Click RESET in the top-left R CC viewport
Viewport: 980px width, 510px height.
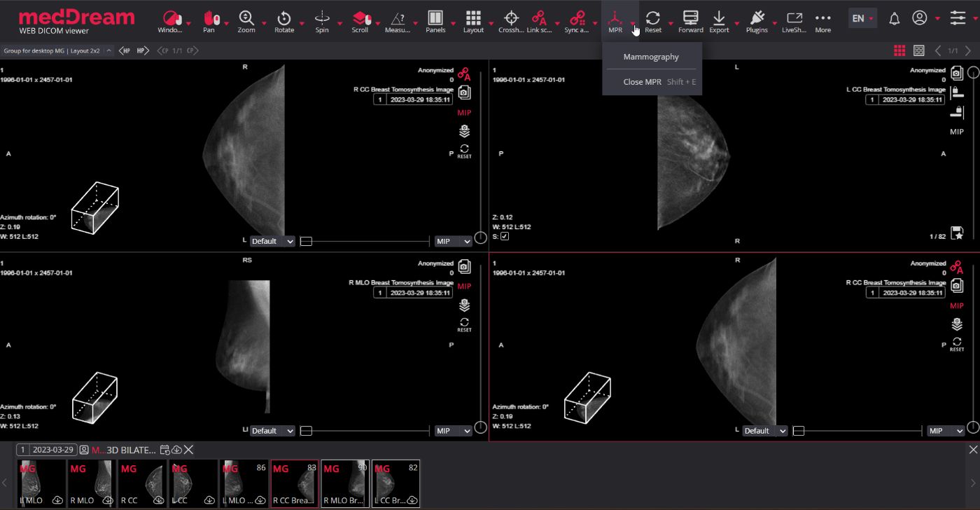coord(464,151)
